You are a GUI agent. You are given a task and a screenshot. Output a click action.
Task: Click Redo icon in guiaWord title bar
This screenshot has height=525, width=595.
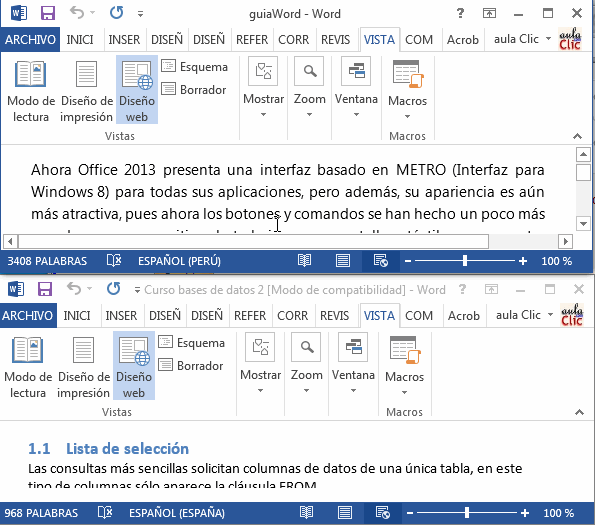116,13
